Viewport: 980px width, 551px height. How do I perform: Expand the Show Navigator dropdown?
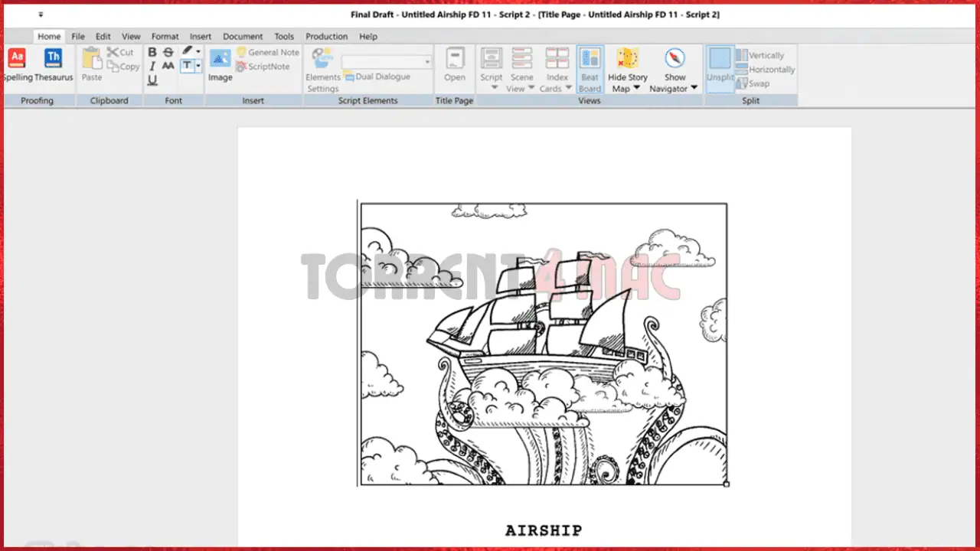pyautogui.click(x=694, y=88)
